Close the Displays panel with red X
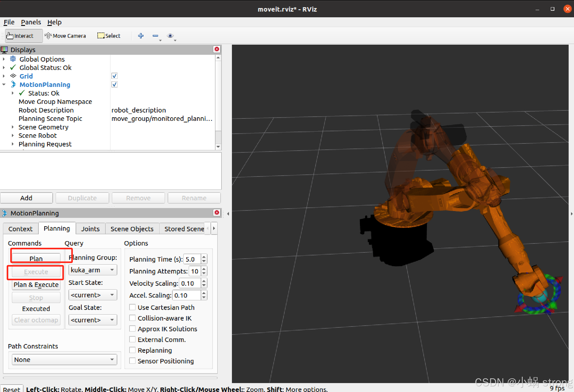 coord(217,49)
